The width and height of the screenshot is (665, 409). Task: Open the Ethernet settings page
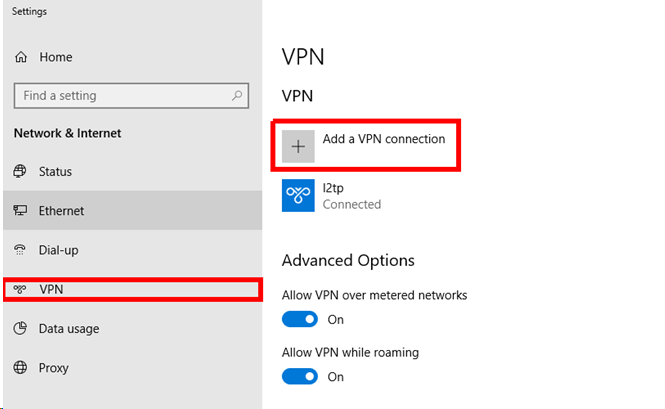(x=61, y=211)
